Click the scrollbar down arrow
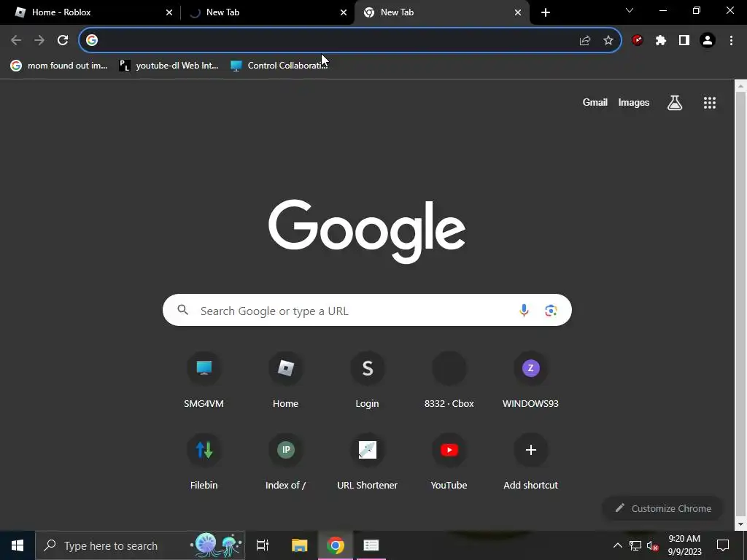The height and width of the screenshot is (560, 747). coord(740,524)
